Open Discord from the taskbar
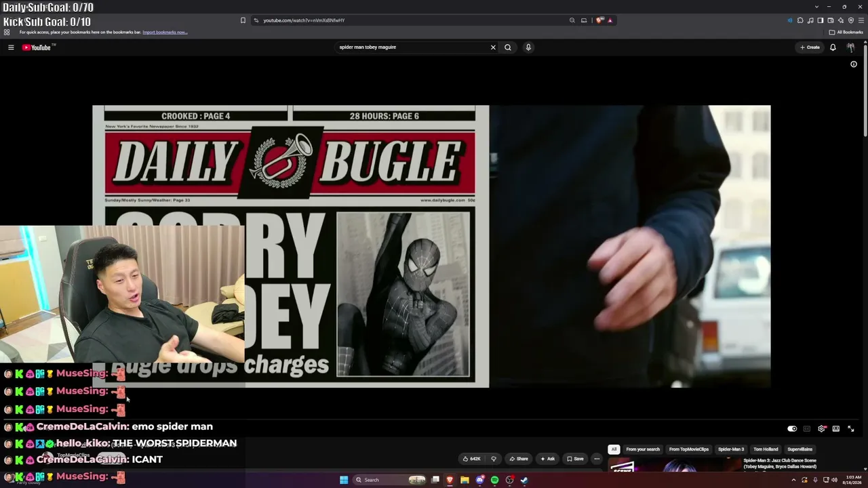868x488 pixels. coord(479,480)
